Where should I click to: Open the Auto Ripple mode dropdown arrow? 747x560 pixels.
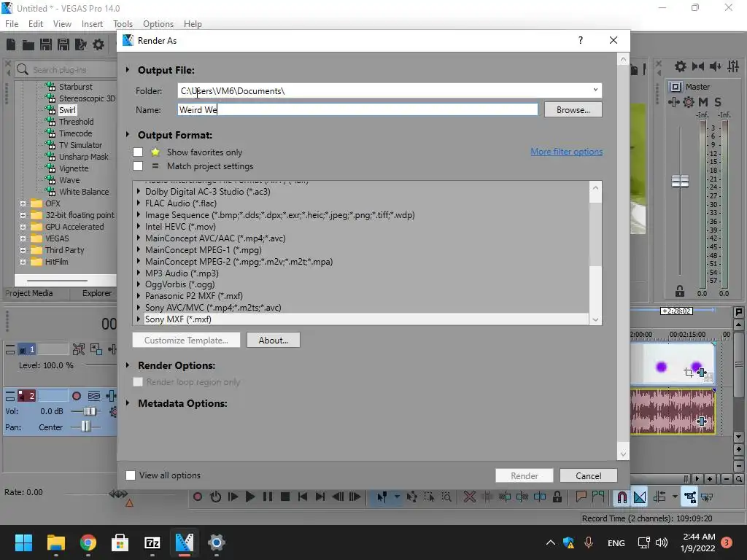point(675,497)
